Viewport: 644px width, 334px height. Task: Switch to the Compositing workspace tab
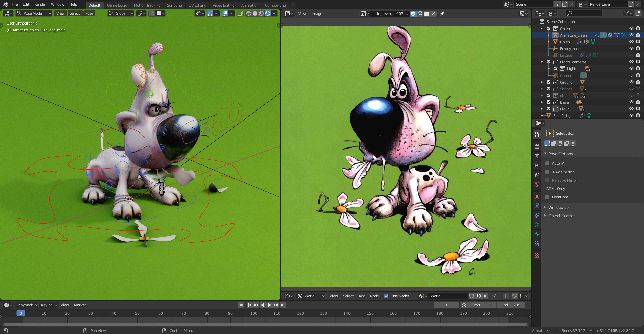point(275,5)
